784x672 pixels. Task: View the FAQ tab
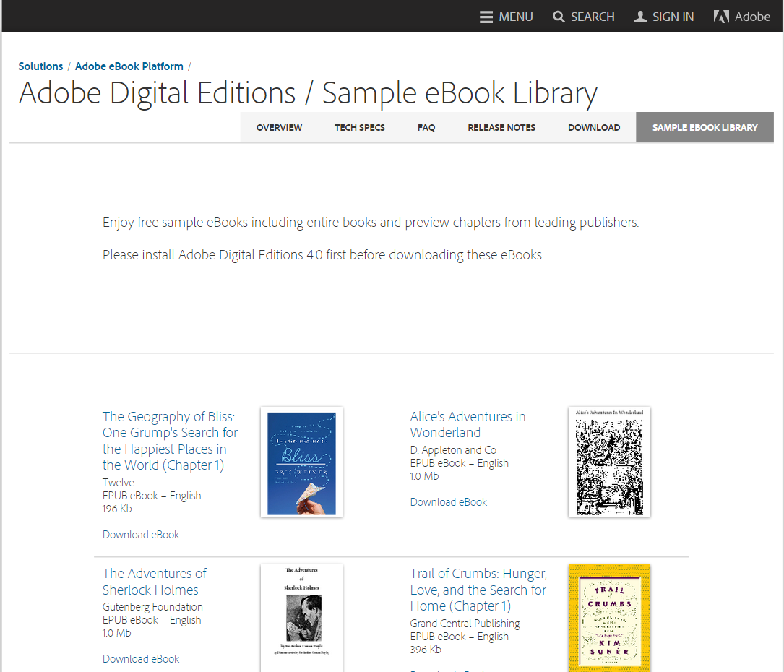tap(426, 127)
